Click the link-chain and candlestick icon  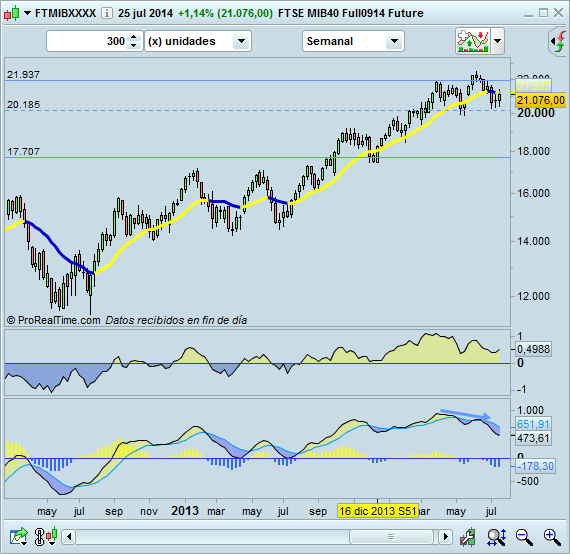[46, 537]
